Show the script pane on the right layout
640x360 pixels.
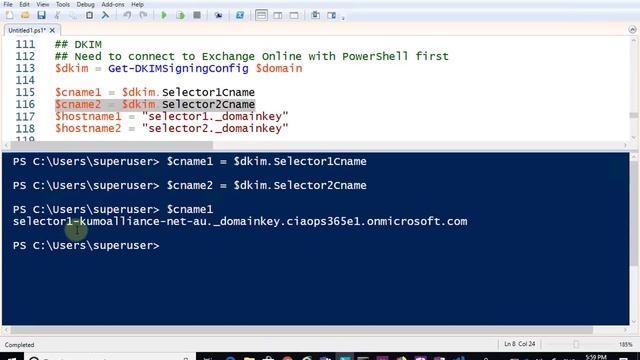coord(278,16)
